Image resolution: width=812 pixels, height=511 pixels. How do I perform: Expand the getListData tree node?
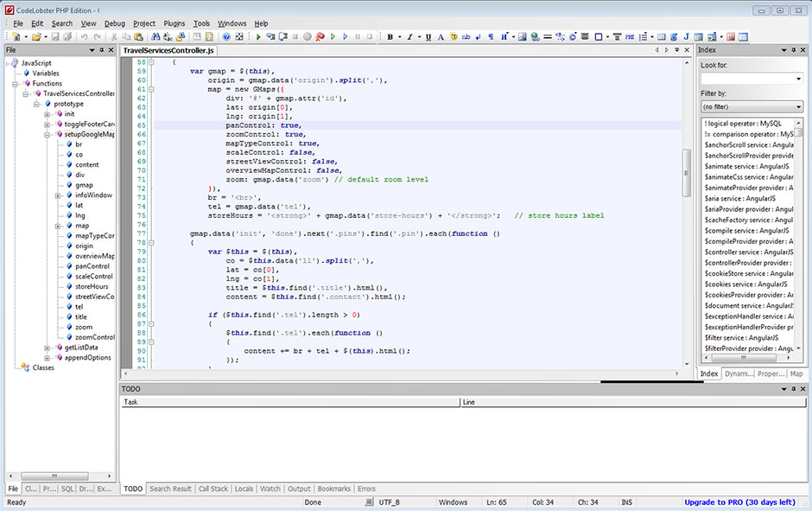(48, 348)
